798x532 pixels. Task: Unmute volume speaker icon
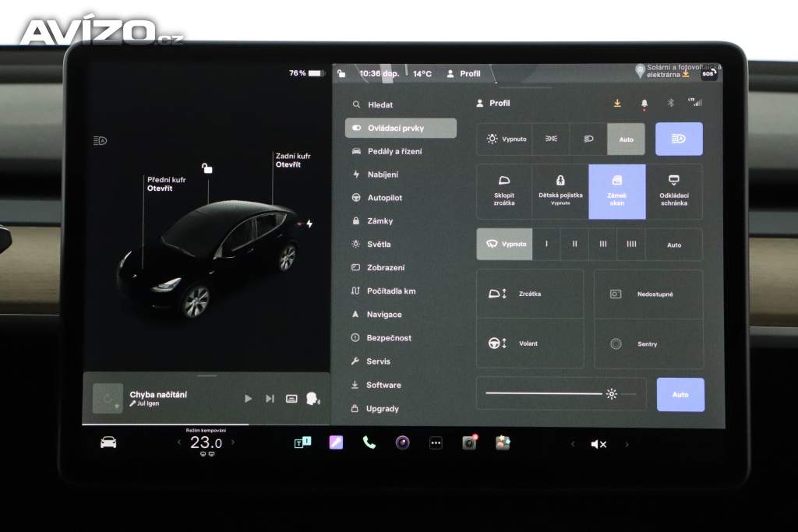[x=598, y=445]
